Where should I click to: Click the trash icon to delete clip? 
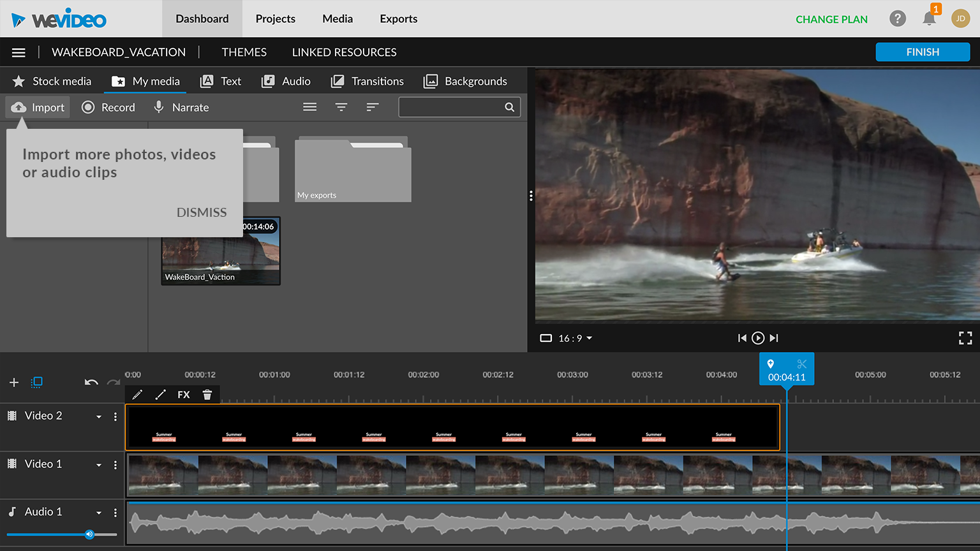(207, 395)
